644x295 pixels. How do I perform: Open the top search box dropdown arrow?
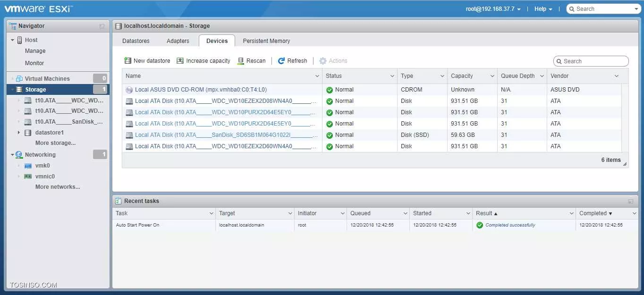[636, 9]
